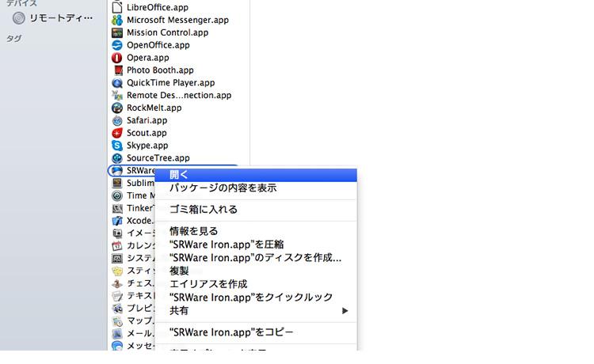The image size is (594, 364).
Task: Choose "SRWare Iron.app"を圧縮 menu item
Action: tap(256, 245)
